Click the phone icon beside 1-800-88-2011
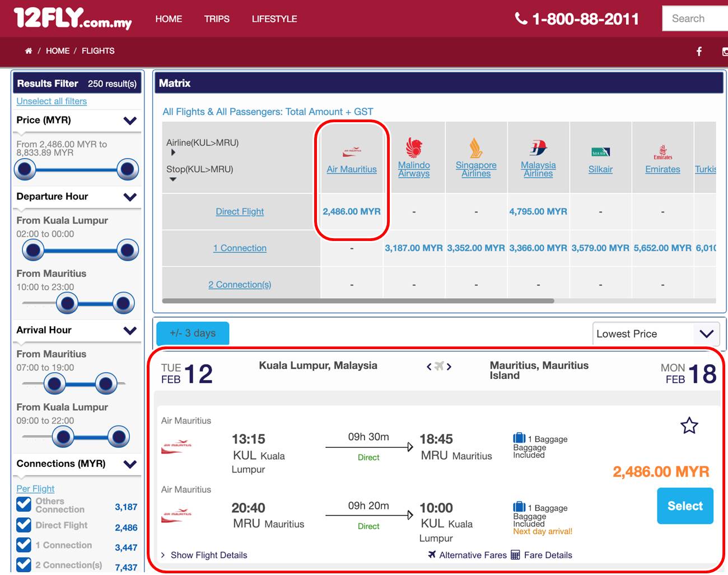This screenshot has height=575, width=728. click(521, 18)
